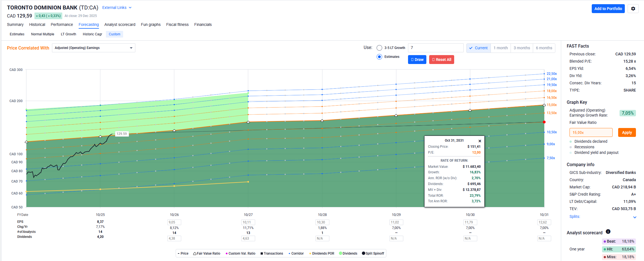Open the settings gear icon
The image size is (644, 261).
coord(633,9)
